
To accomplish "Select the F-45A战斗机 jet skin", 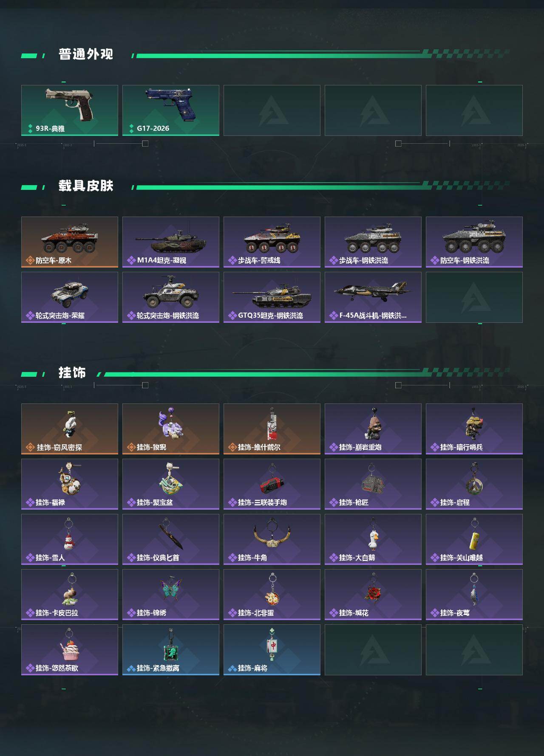I will (373, 297).
